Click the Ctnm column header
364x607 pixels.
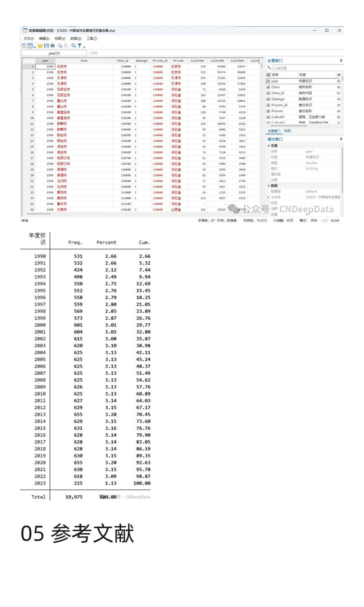84,61
